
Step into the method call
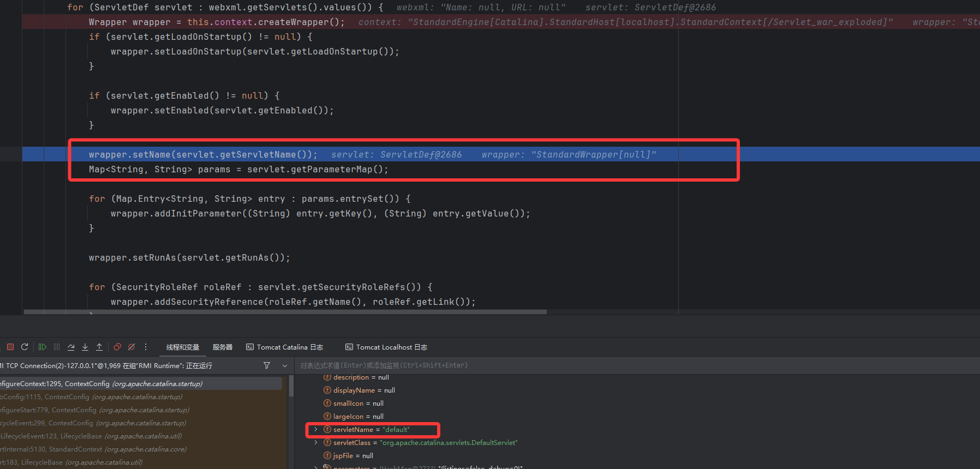pos(85,347)
